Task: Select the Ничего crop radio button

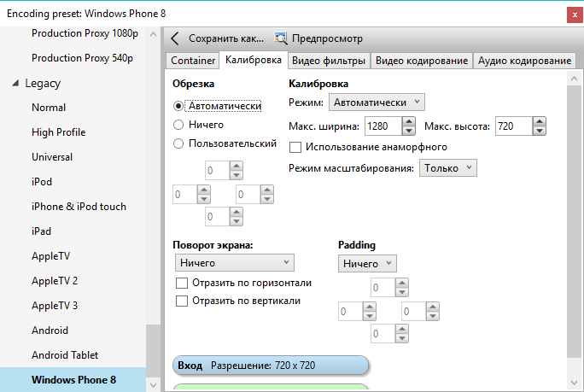Action: point(178,125)
